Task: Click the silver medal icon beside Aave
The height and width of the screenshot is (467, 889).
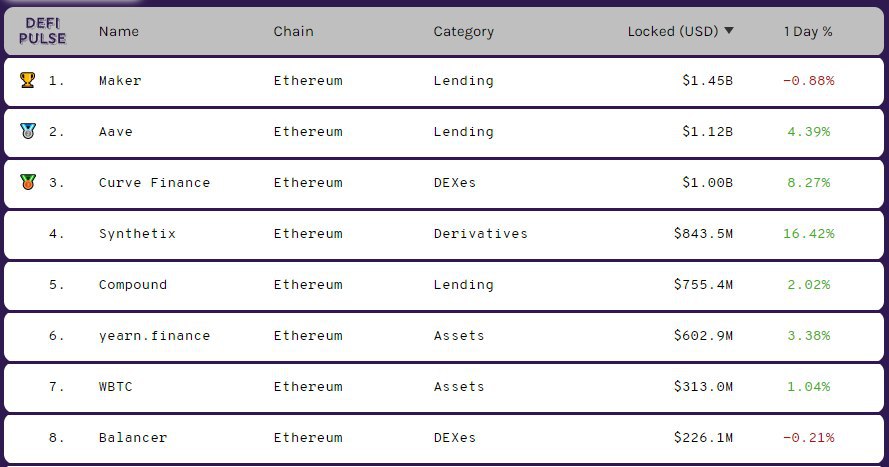Action: (x=27, y=131)
